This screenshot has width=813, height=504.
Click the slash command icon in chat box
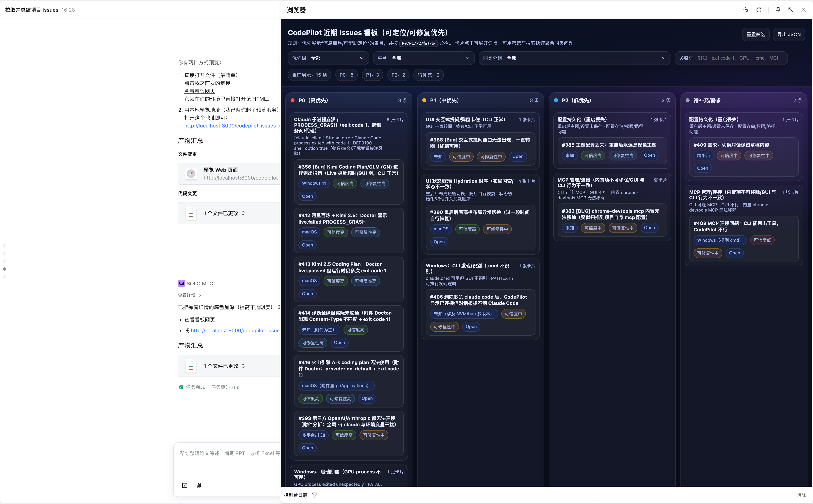(184, 485)
